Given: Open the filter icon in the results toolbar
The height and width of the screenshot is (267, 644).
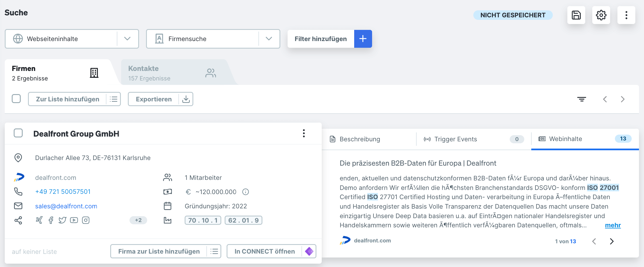Looking at the screenshot, I should [x=582, y=99].
